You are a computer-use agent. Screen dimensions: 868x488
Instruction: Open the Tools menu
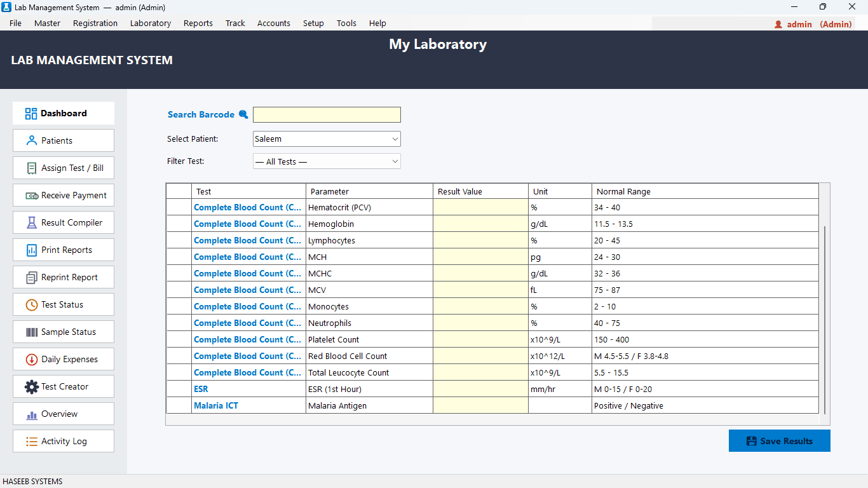[x=346, y=23]
